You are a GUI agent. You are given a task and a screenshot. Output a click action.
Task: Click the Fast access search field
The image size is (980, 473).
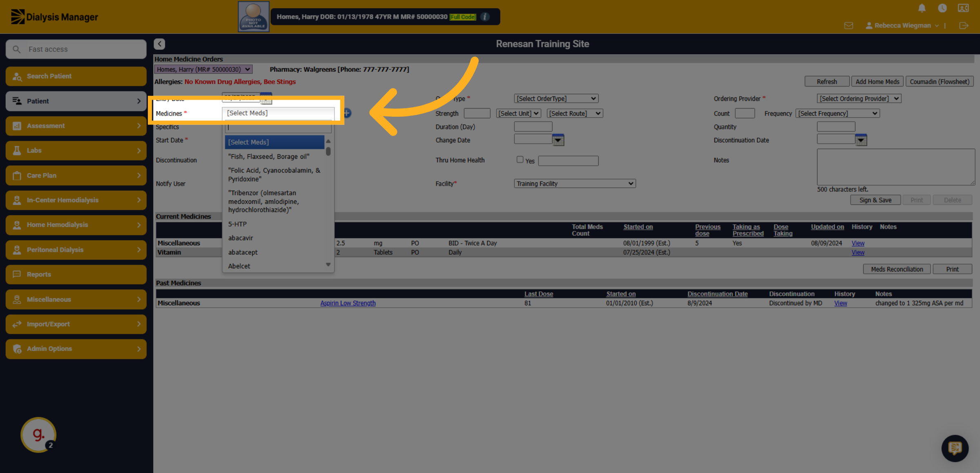[x=76, y=49]
